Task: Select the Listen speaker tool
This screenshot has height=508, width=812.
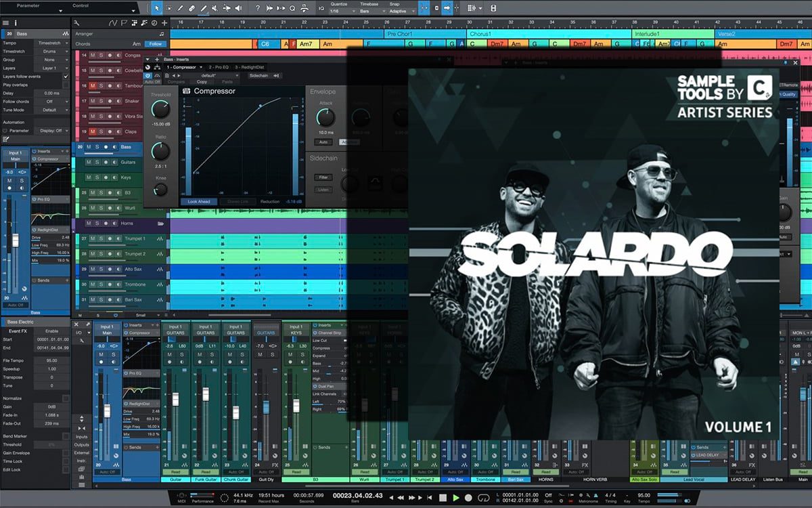Action: pos(238,8)
